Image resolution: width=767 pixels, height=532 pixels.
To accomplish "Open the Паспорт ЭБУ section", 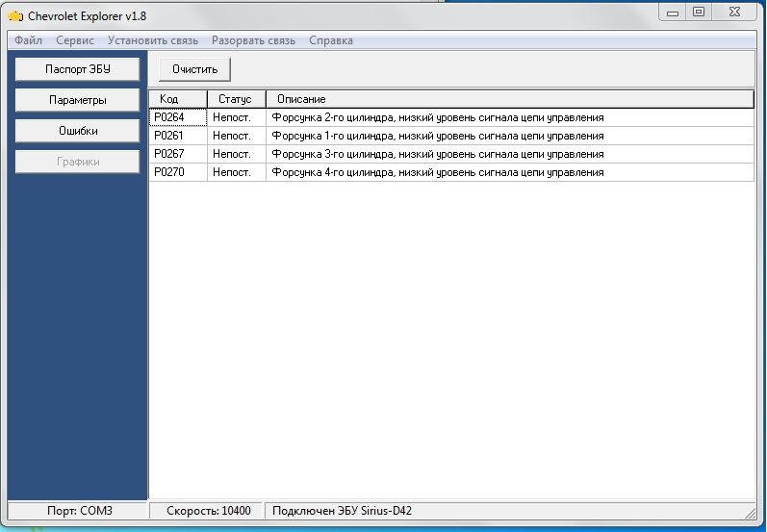I will 77,69.
